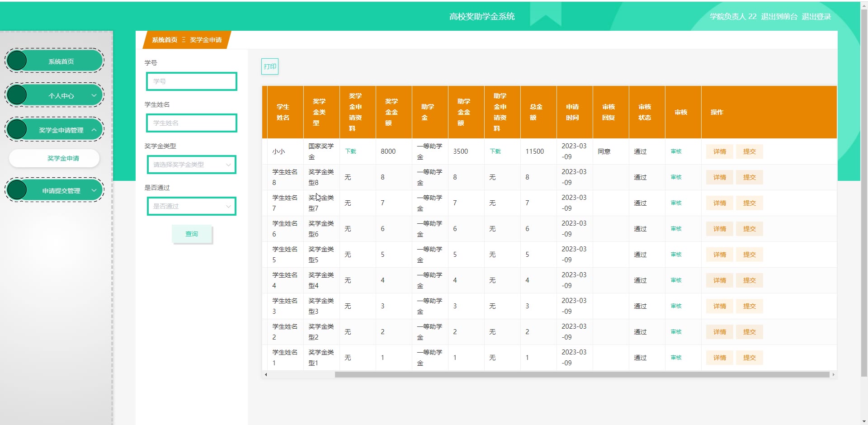Image resolution: width=868 pixels, height=425 pixels.
Task: Click the page vertical scrollbar thumb
Action: [864, 192]
